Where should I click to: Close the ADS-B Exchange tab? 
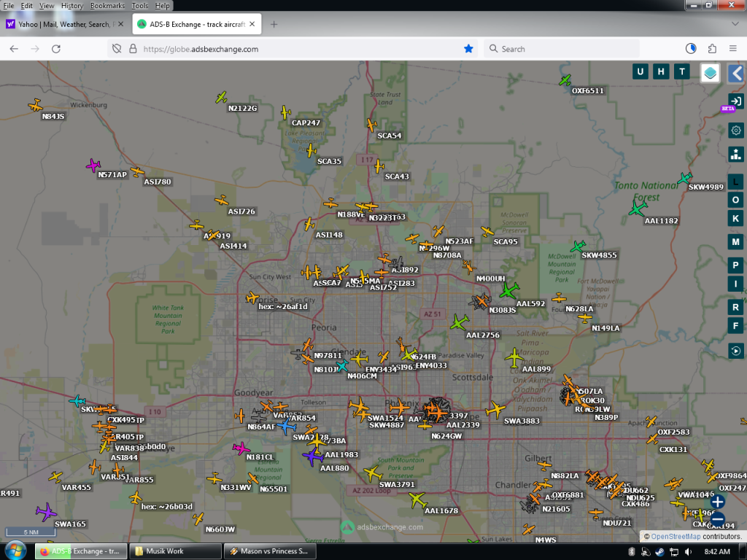click(x=252, y=24)
